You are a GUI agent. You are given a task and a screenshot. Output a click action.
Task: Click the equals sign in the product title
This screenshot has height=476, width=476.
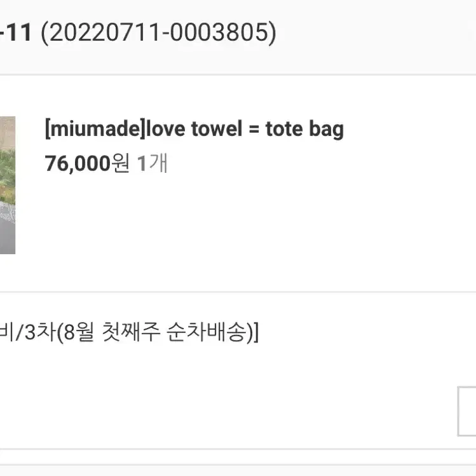[254, 130]
